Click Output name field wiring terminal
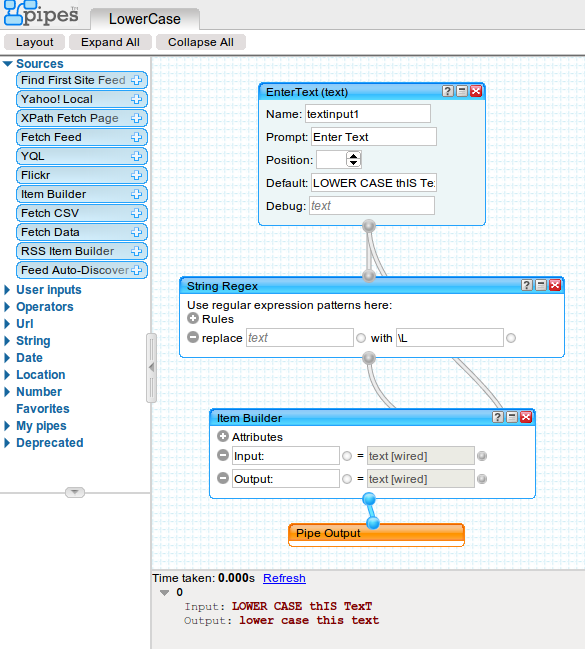 coord(347,479)
